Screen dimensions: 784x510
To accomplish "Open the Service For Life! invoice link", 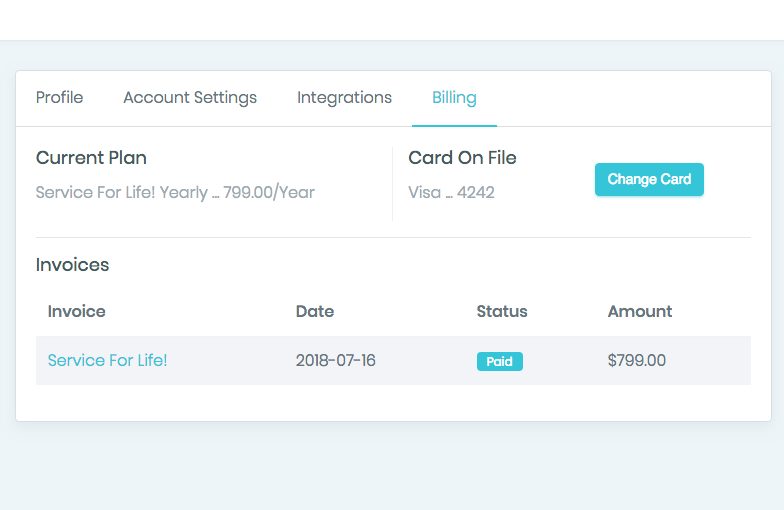I will tap(107, 360).
